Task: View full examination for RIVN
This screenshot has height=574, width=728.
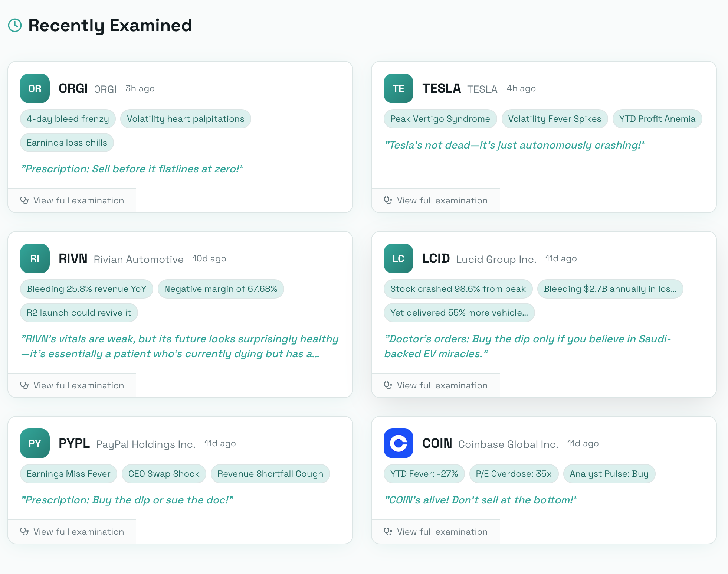Action: tap(78, 385)
